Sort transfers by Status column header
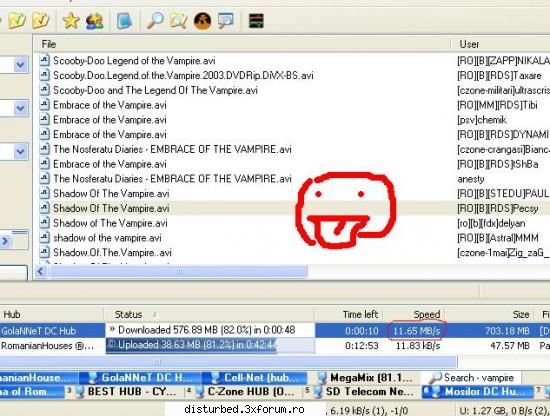Screen dimensions: 550x416 pyautogui.click(x=209, y=314)
